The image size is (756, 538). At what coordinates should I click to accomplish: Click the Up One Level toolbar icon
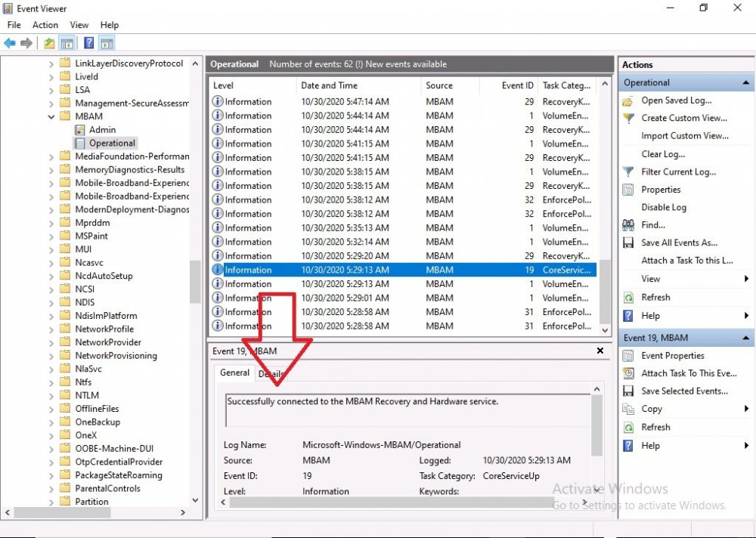tap(49, 43)
